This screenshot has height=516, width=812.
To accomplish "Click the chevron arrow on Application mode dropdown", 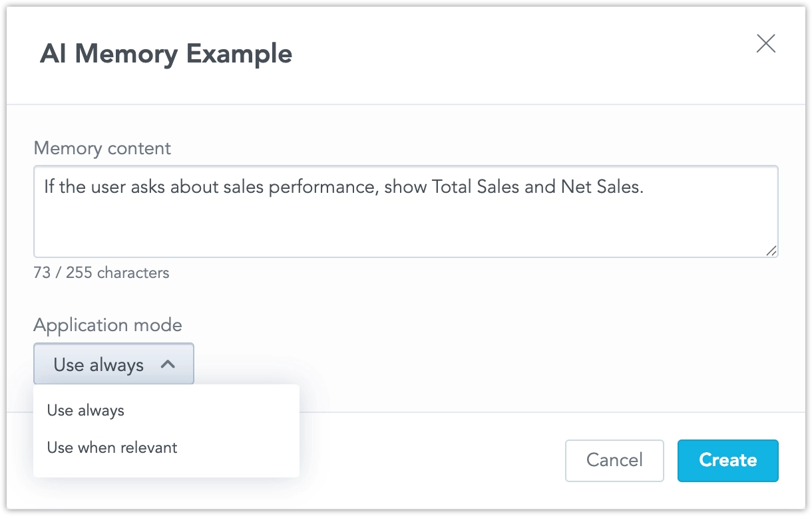I will coord(168,364).
